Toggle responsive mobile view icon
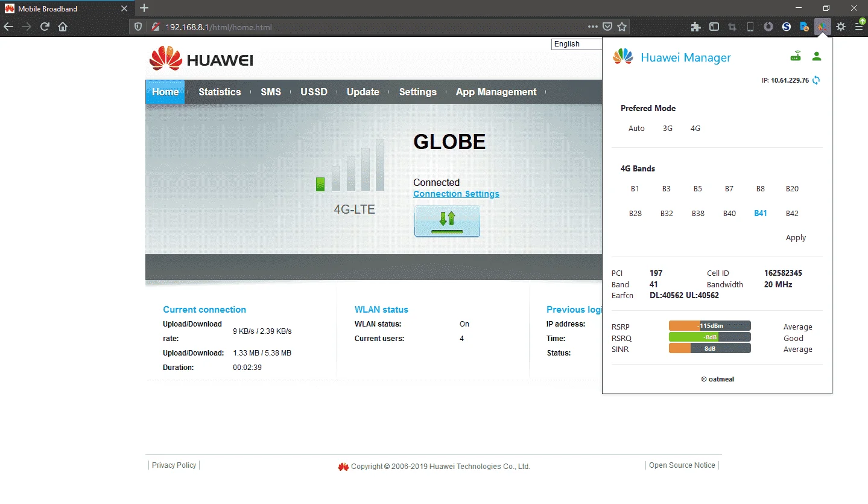Viewport: 868px width, 504px height. click(750, 27)
